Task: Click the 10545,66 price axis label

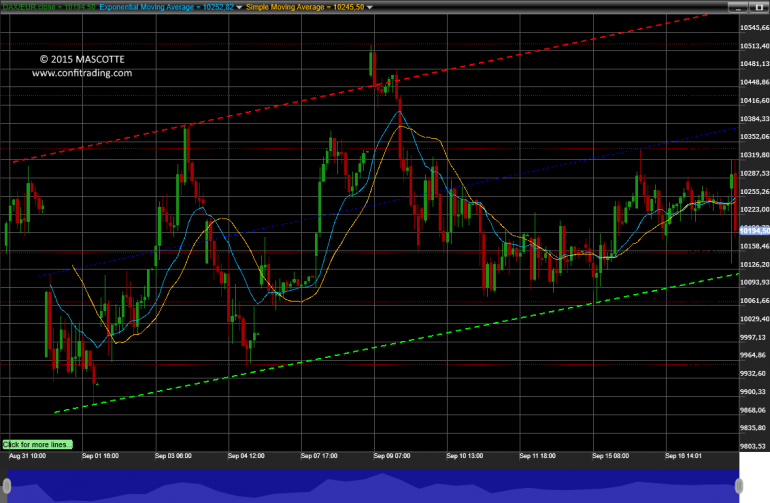Action: point(754,28)
